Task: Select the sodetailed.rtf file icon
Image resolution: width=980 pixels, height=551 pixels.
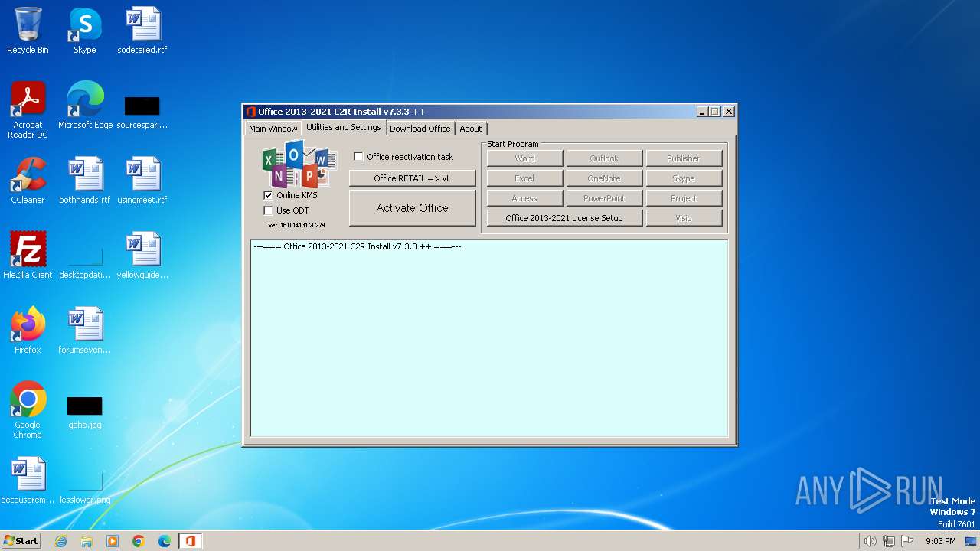Action: (x=142, y=31)
